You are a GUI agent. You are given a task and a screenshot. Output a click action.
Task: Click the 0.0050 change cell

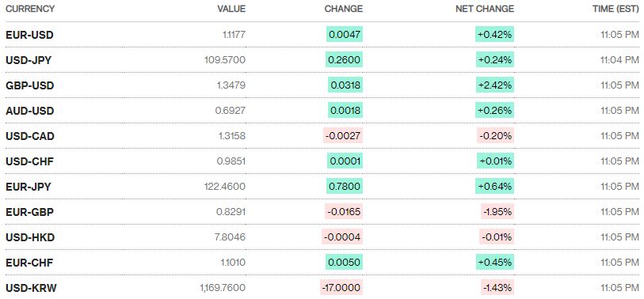click(345, 263)
